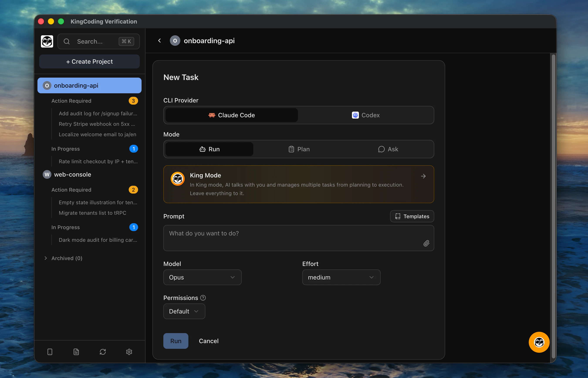Click the sync refresh icon in sidebar footer
Screen dimensions: 588x378
pyautogui.click(x=103, y=351)
